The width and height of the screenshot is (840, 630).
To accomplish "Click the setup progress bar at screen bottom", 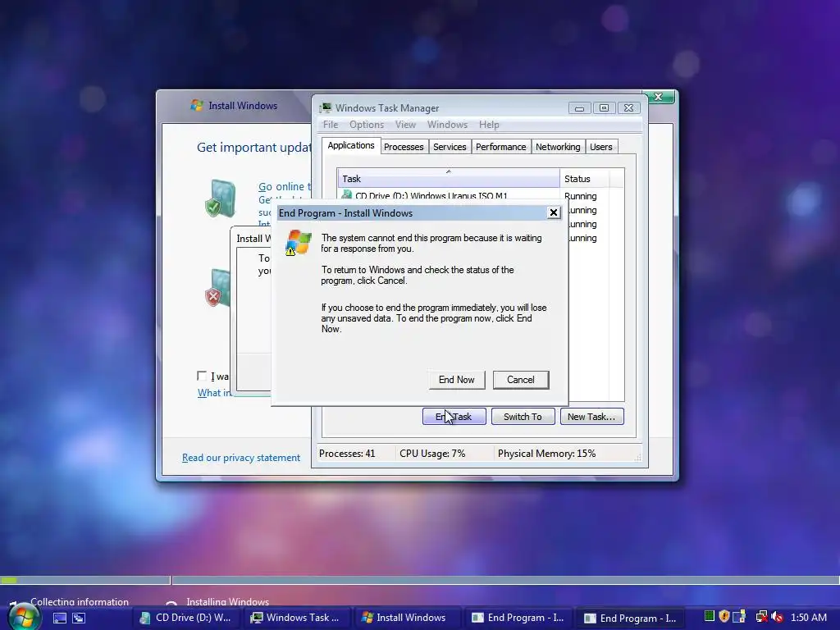I will click(x=420, y=580).
